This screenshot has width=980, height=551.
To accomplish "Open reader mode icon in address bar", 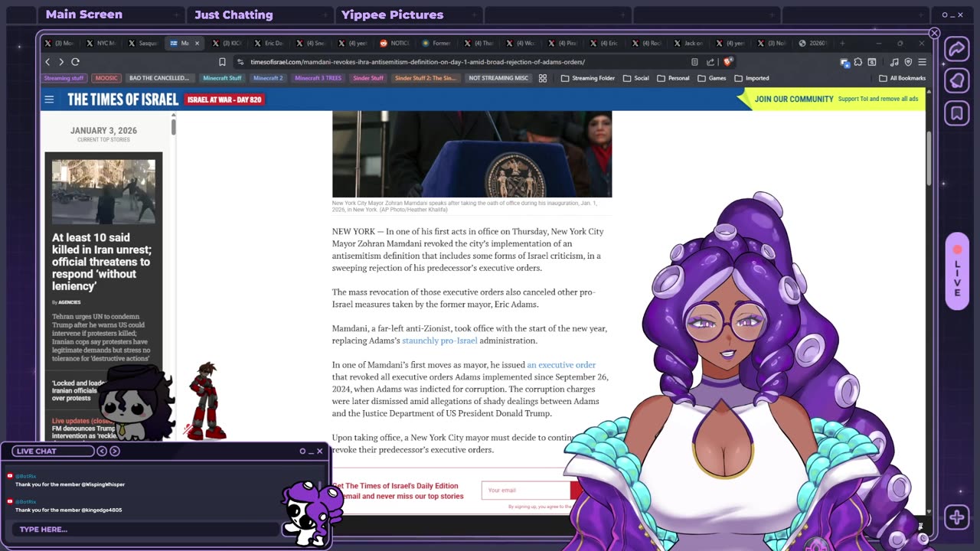I will [694, 62].
